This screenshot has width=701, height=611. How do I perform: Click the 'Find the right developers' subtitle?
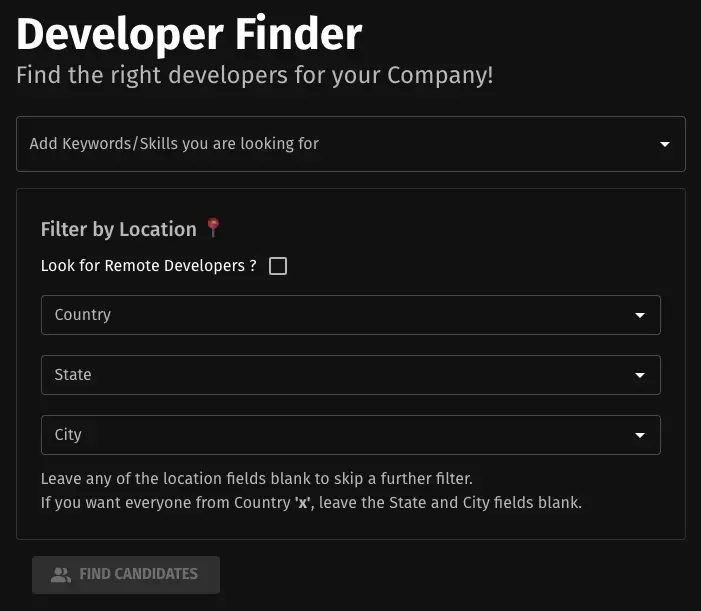coord(255,75)
